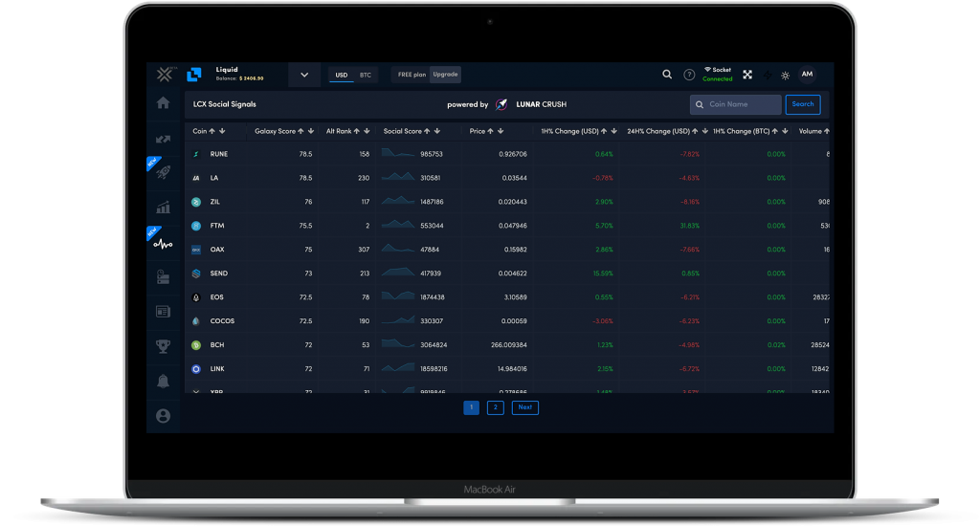Sort 24H% Change (USD) descending
This screenshot has width=980, height=526.
coord(704,131)
